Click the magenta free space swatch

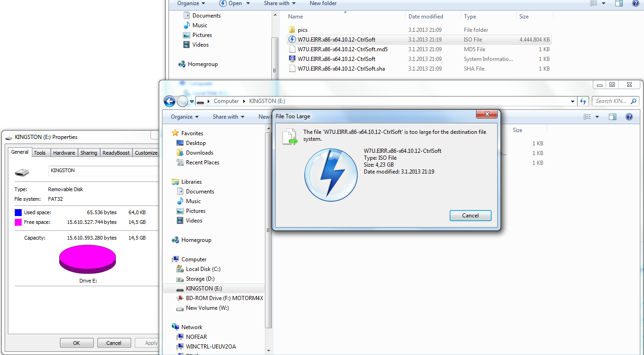[18, 222]
